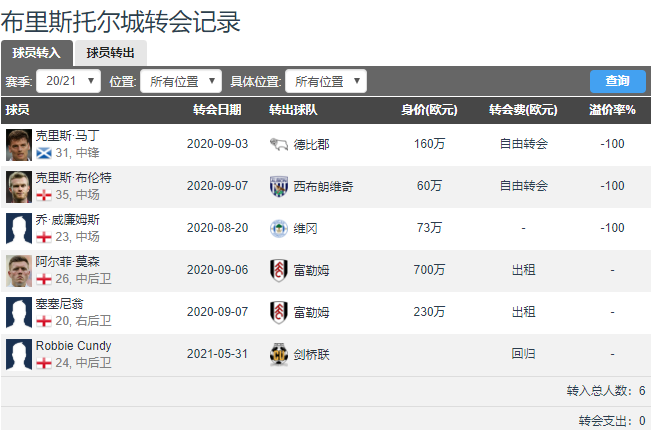Click the West Bromwich Albion crest icon
This screenshot has height=430, width=652.
click(278, 186)
